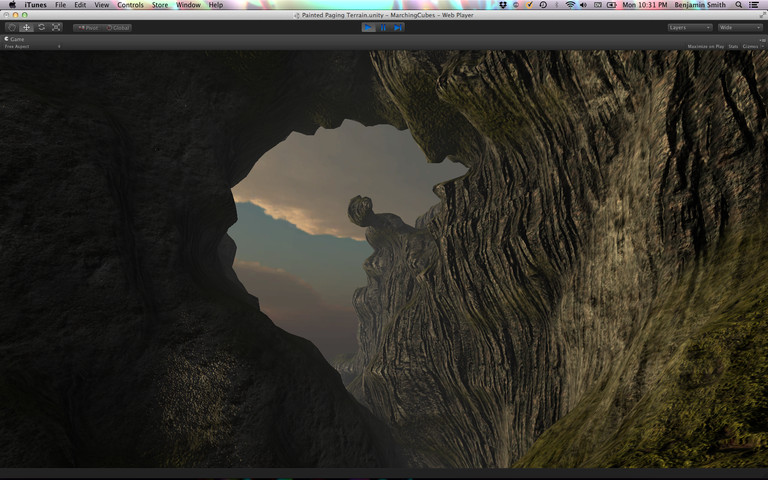Toggle Global/Local handle rotation

click(118, 27)
